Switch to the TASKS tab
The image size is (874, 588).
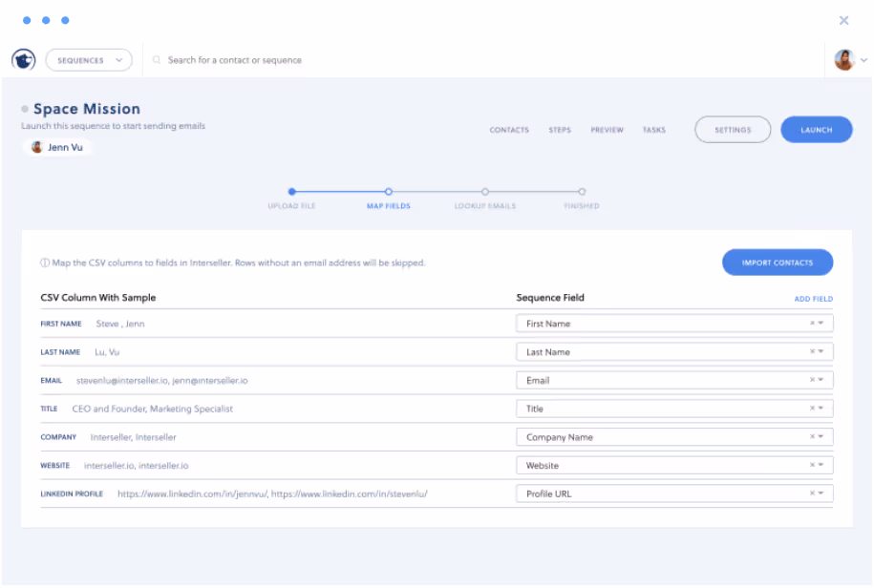pyautogui.click(x=654, y=130)
